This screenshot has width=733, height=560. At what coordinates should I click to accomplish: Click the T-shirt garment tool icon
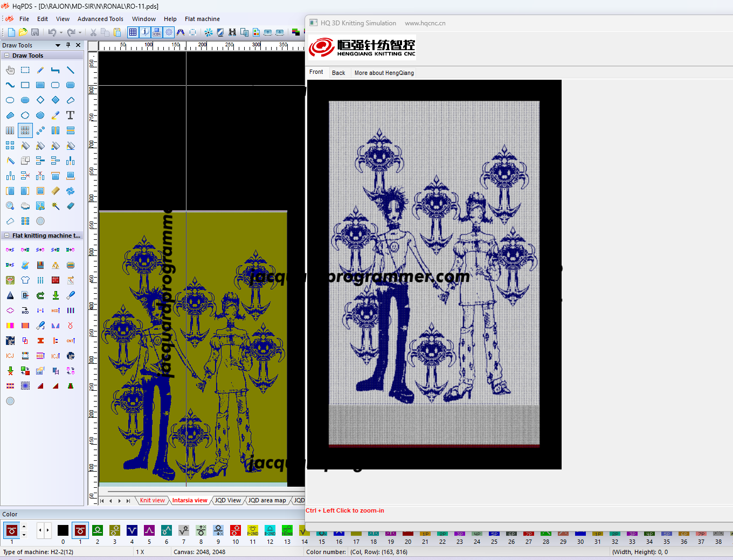(x=25, y=280)
